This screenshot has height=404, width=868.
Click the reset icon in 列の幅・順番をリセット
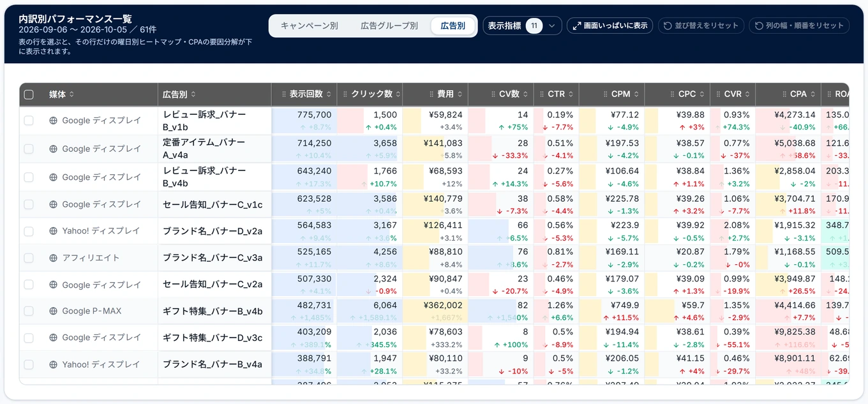coord(759,26)
